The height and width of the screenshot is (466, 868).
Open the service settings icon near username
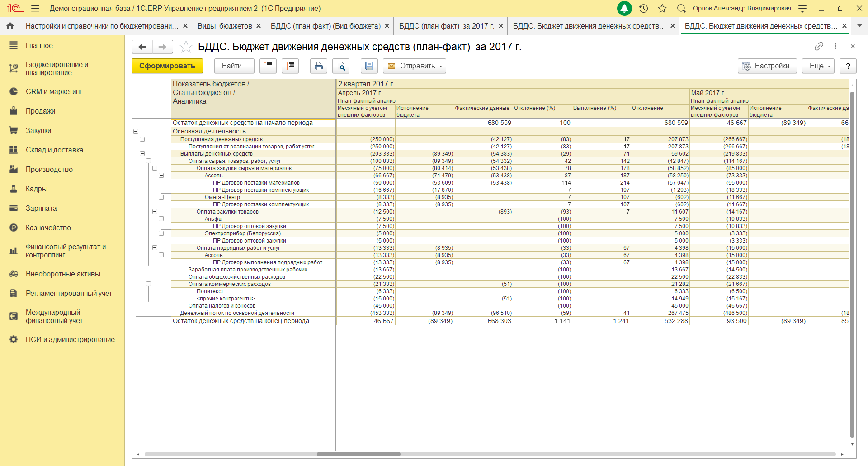[803, 8]
